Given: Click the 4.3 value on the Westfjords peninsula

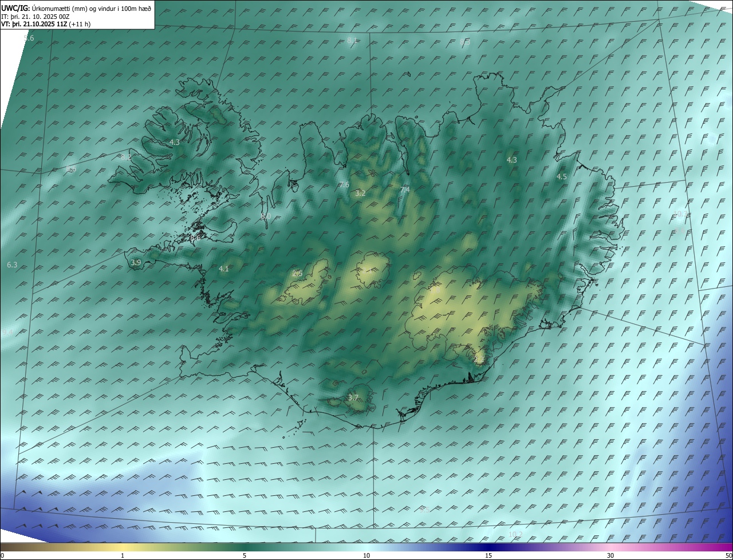Looking at the screenshot, I should (x=175, y=142).
